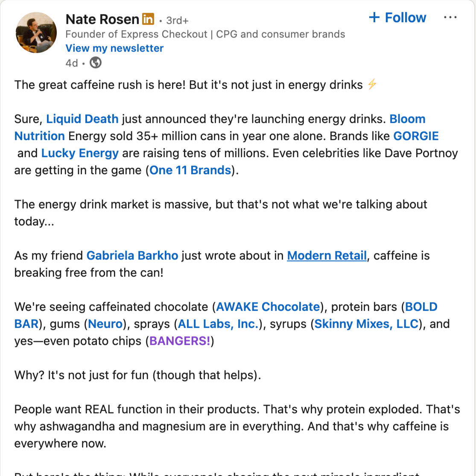Open the three-dot post options menu
Viewport: 476px width, 476px height.
pos(450,18)
